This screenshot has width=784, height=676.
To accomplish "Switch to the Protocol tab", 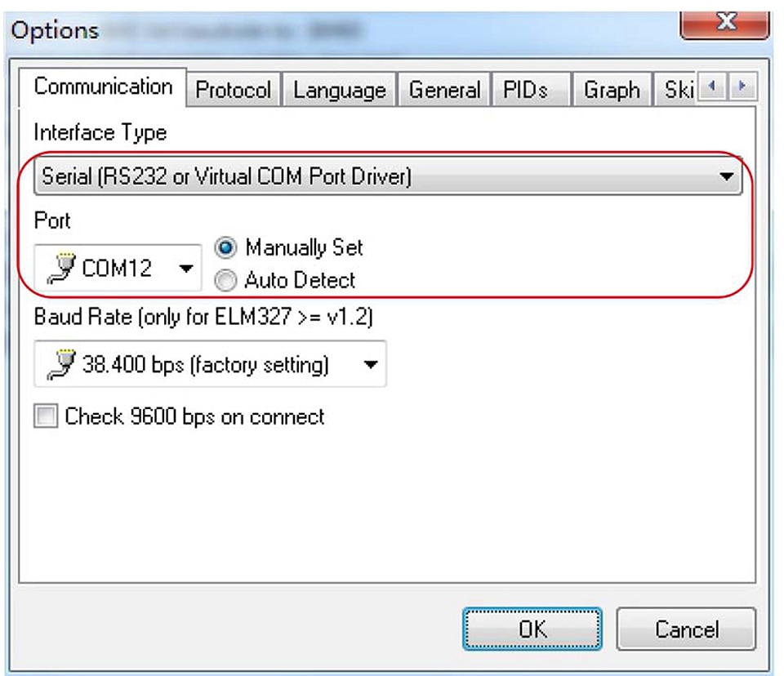I will [233, 90].
